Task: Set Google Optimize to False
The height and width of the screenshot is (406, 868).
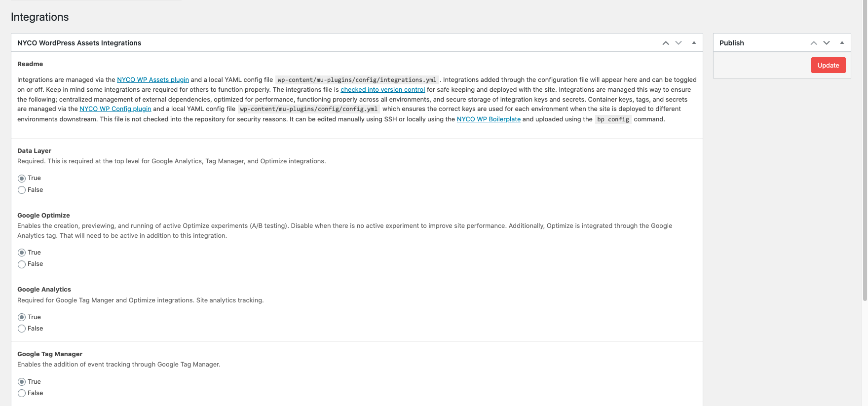Action: pyautogui.click(x=22, y=264)
